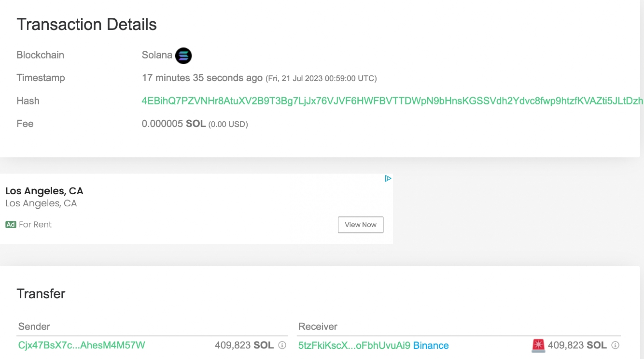Click the View Now ad button
Viewport: 644px width, 359px height.
361,225
